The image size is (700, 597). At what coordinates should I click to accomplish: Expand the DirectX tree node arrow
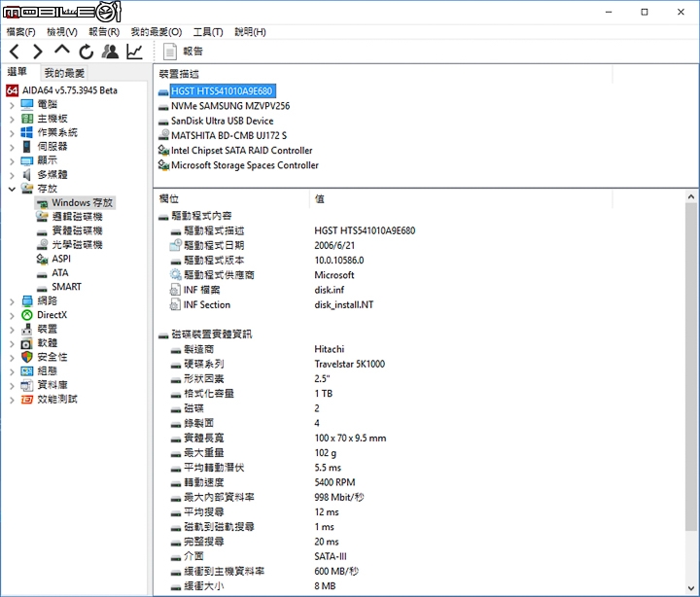coord(12,316)
